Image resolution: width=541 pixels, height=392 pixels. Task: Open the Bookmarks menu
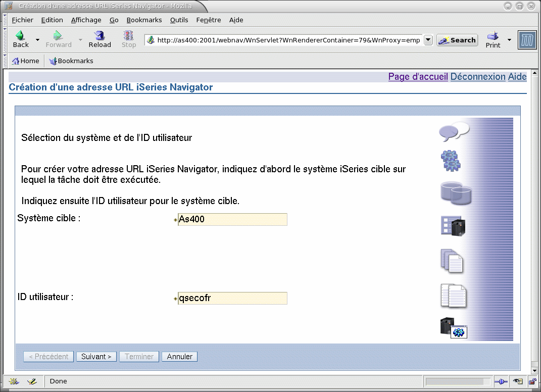(x=144, y=20)
